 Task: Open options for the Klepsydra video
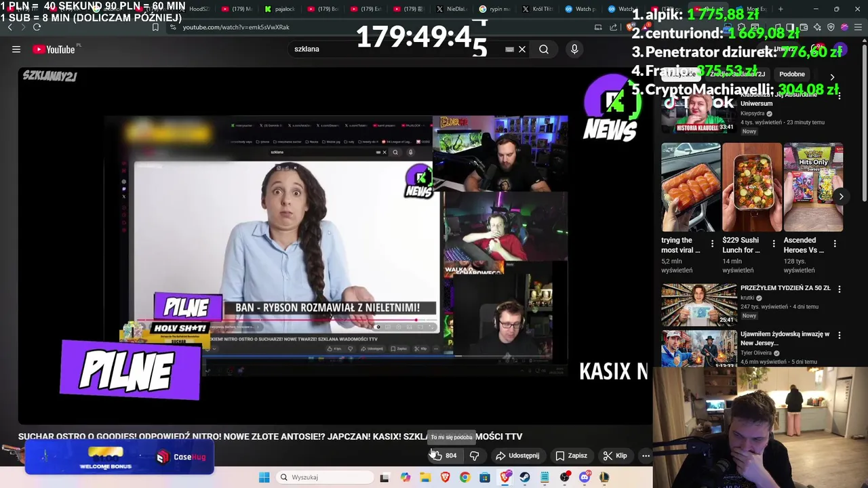pos(839,96)
